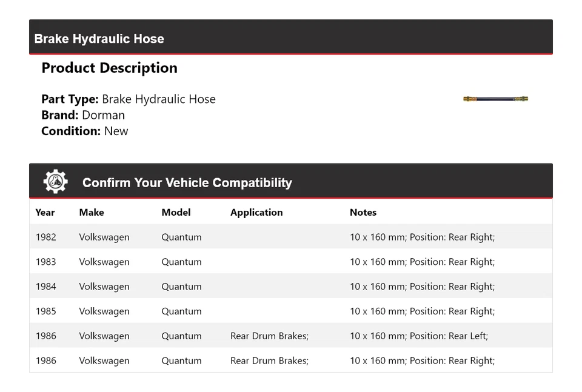
Task: Select the 1983 year cell
Action: coord(45,262)
